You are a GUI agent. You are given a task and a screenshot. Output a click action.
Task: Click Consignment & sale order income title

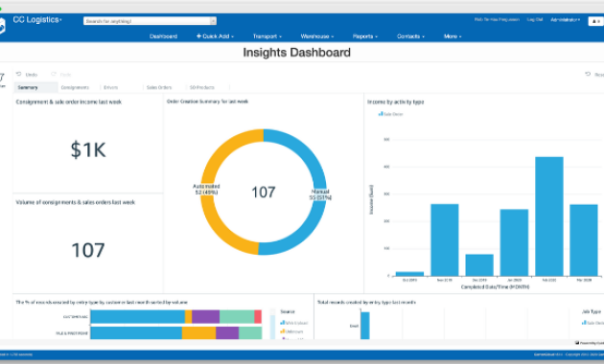[x=69, y=102]
